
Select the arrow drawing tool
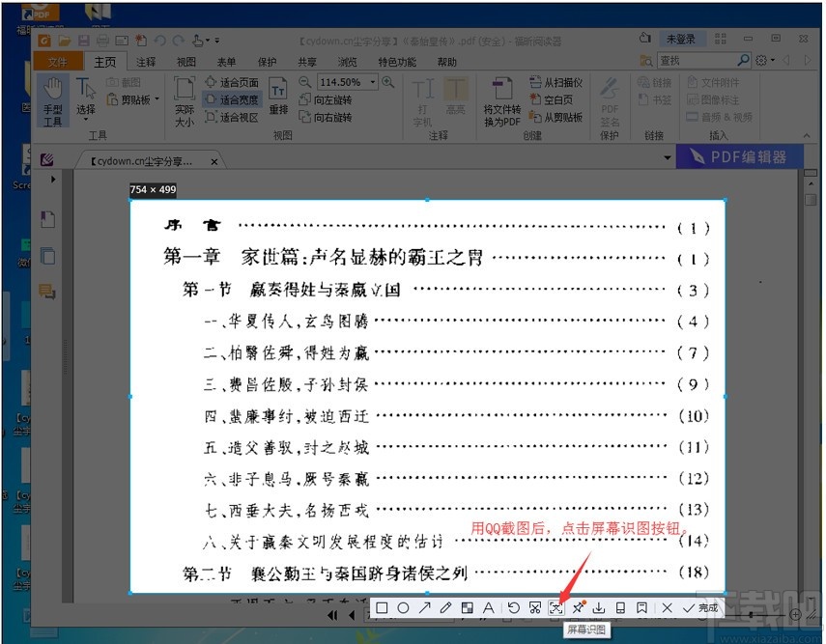423,607
